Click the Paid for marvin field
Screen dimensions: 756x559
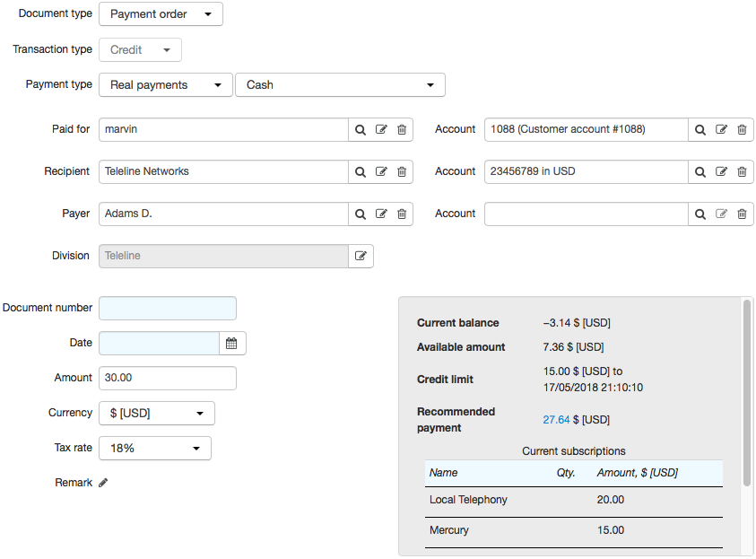click(223, 130)
